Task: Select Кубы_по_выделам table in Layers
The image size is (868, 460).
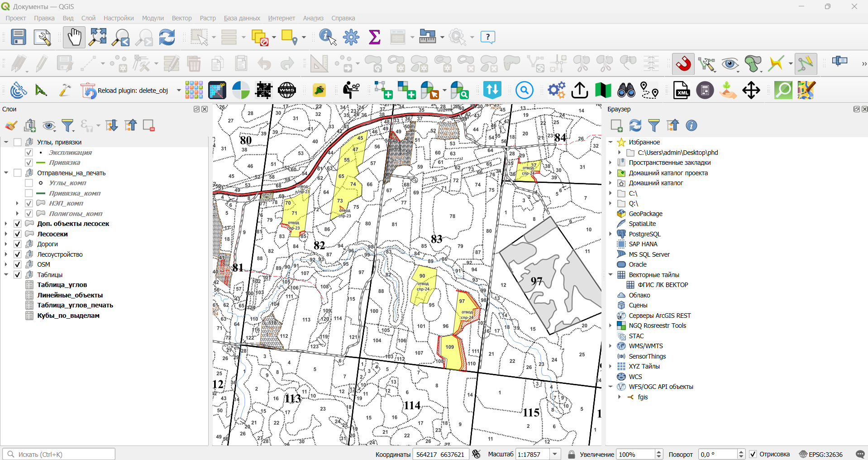Action: pyautogui.click(x=68, y=316)
